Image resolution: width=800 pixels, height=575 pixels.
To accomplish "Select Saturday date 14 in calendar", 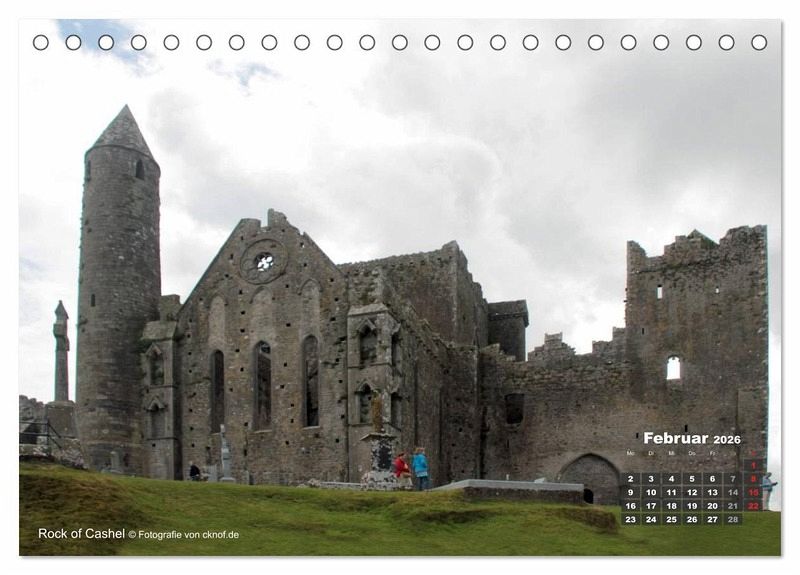I will [x=733, y=492].
